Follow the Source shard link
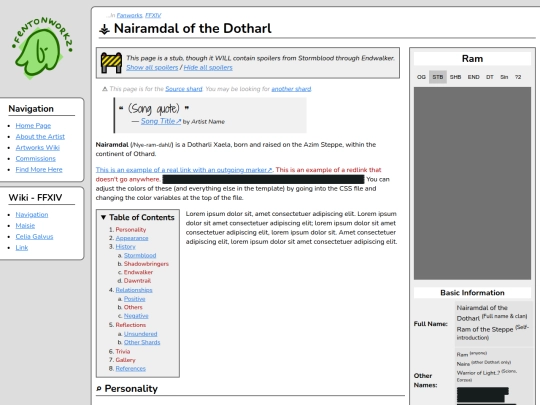 pyautogui.click(x=184, y=89)
